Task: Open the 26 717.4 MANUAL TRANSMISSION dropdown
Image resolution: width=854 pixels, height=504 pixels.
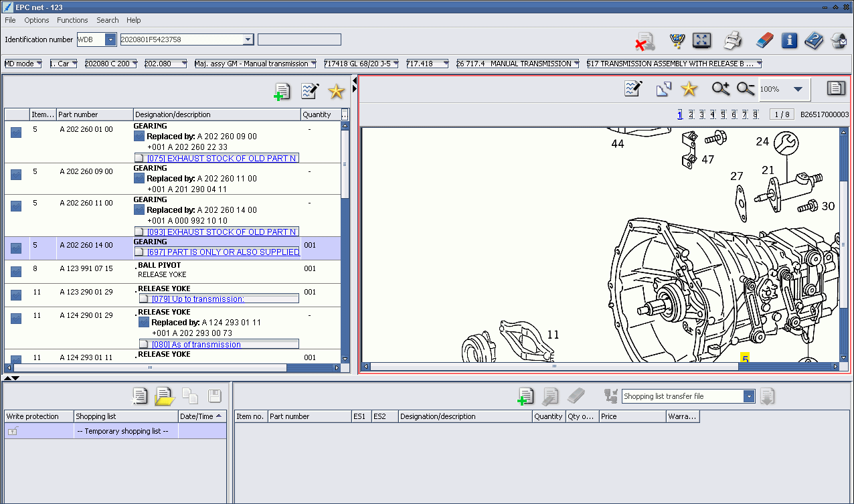Action: (x=518, y=64)
